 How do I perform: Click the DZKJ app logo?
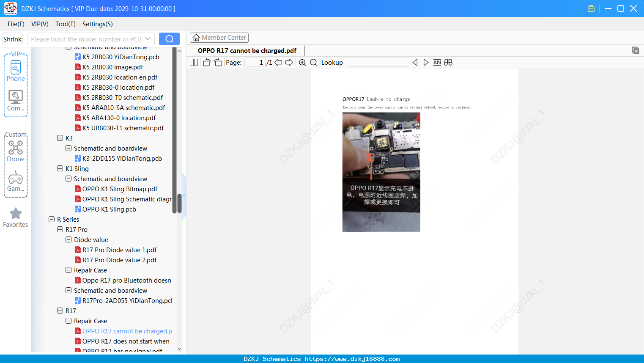pyautogui.click(x=10, y=8)
